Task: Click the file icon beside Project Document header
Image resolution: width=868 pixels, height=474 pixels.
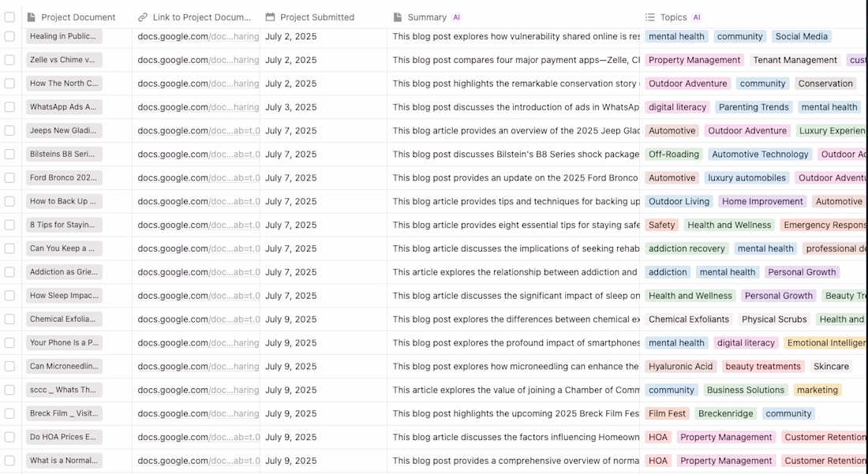Action: 31,17
